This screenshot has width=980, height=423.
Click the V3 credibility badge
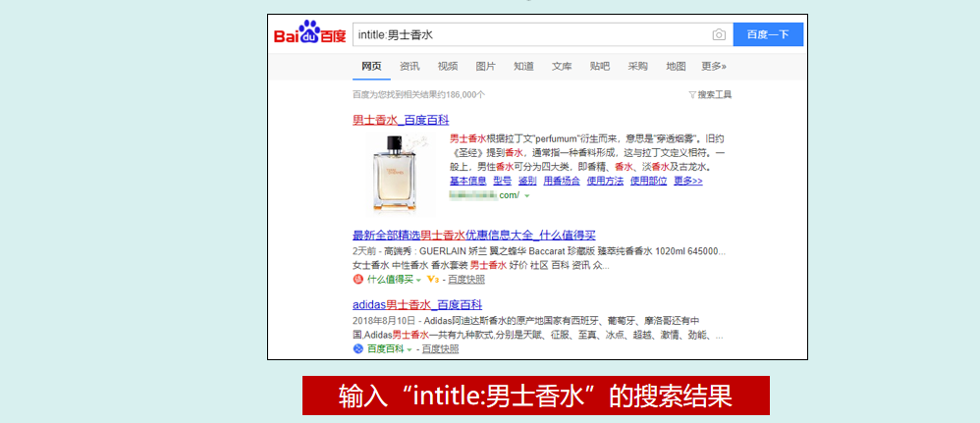click(433, 280)
